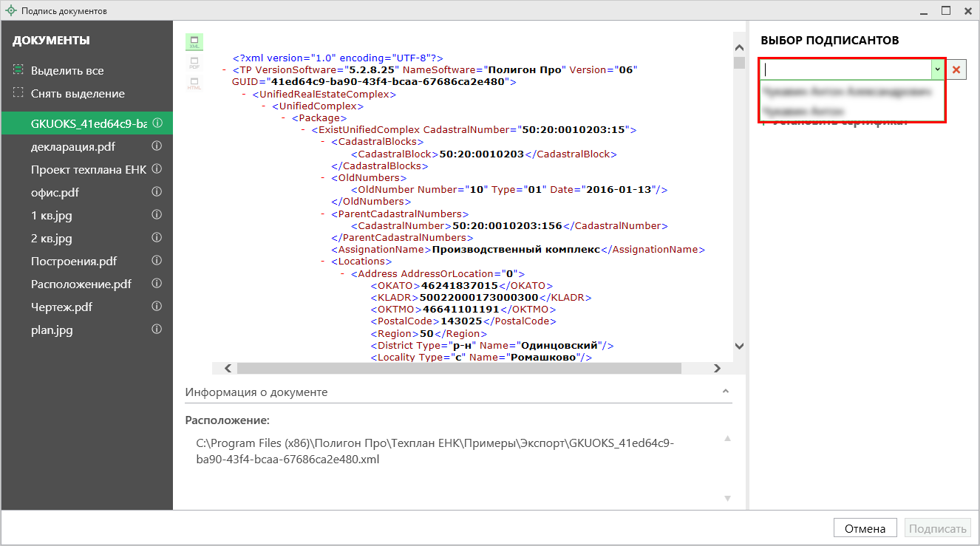Open info icon next to plan.jpg
This screenshot has width=980, height=546.
pyautogui.click(x=157, y=330)
